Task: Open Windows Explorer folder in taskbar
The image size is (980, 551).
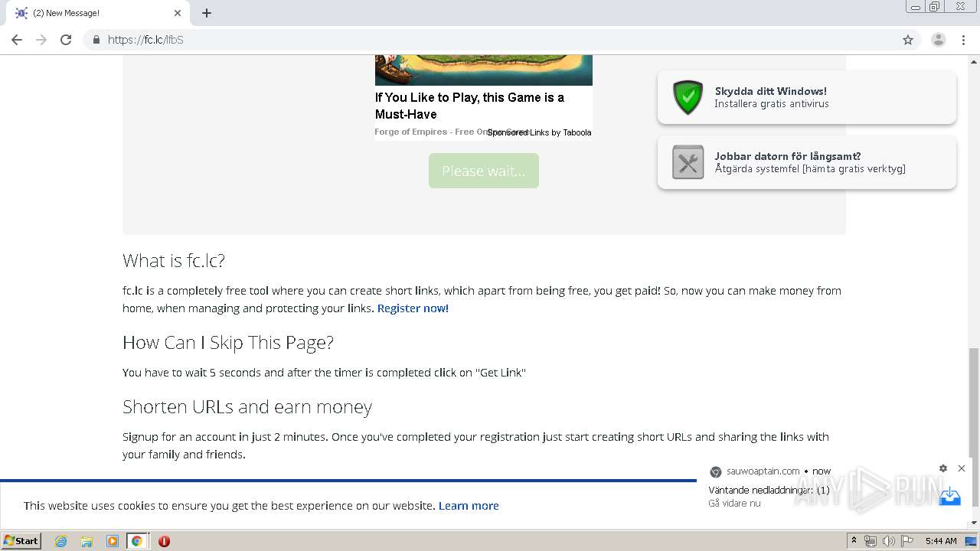Action: pos(87,541)
